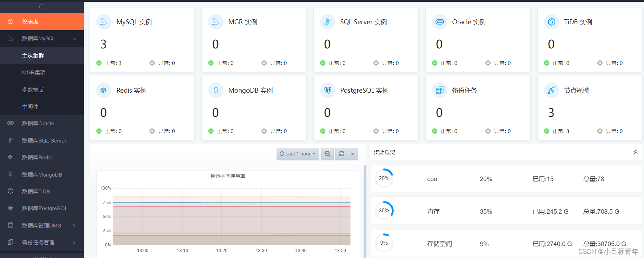Screen dimensions: 644x258
Task: Open 数据库MongoDB in sidebar
Action: pos(42,174)
